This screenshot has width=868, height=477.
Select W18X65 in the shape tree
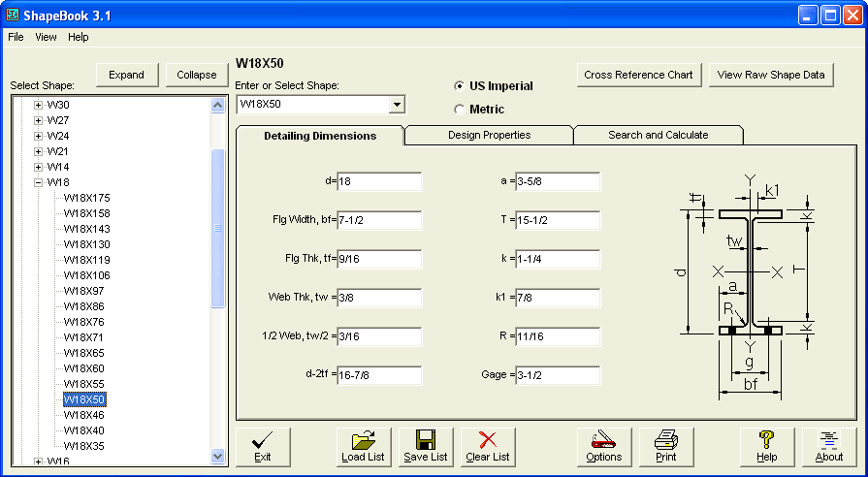click(84, 353)
